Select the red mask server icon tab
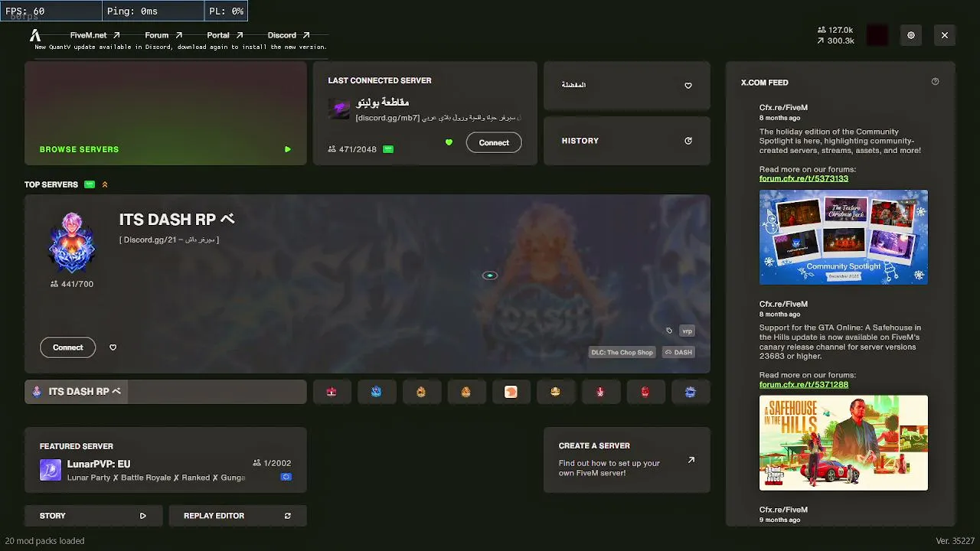This screenshot has height=551, width=980. tap(645, 392)
